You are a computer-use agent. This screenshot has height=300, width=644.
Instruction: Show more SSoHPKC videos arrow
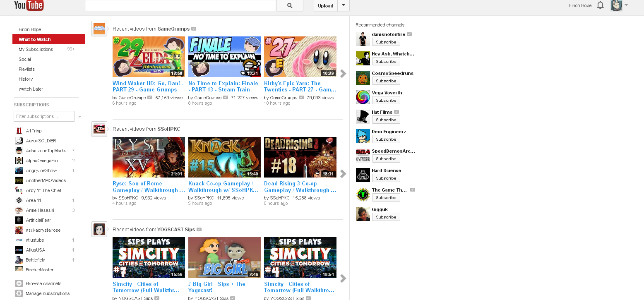[343, 174]
